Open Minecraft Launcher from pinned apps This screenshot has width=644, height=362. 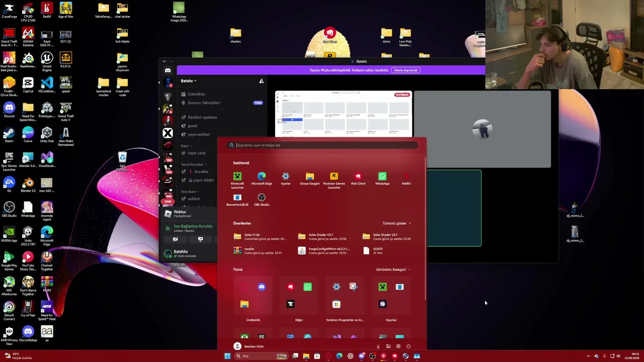pos(237,180)
